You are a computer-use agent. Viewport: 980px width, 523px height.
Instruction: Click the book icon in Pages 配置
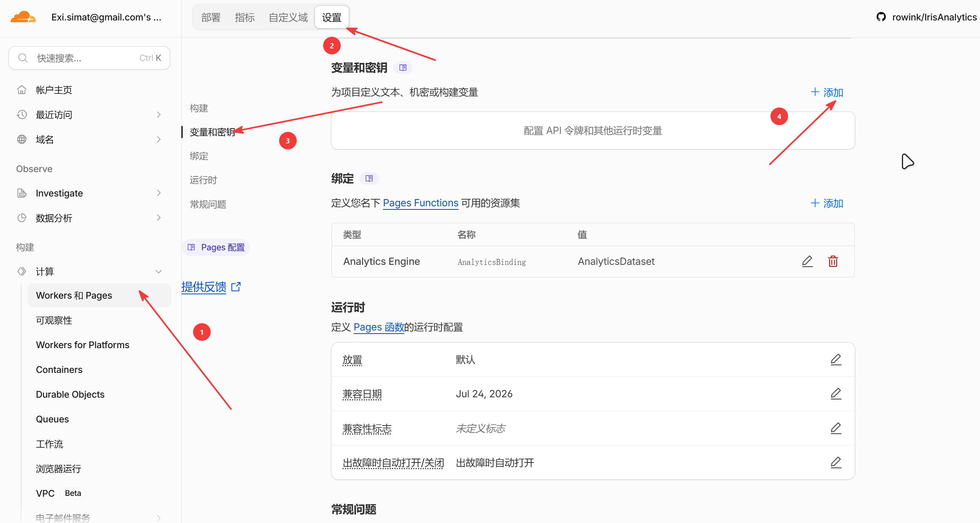191,247
